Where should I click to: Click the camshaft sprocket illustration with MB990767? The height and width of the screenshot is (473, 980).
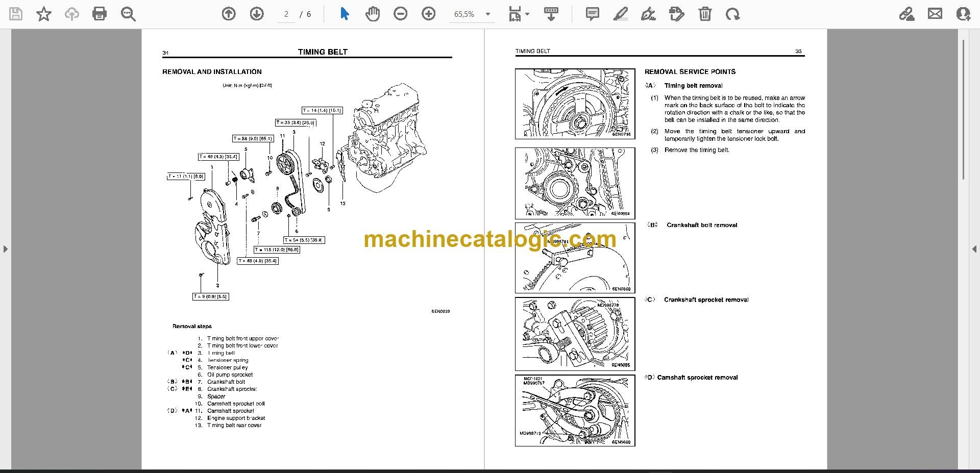575,410
